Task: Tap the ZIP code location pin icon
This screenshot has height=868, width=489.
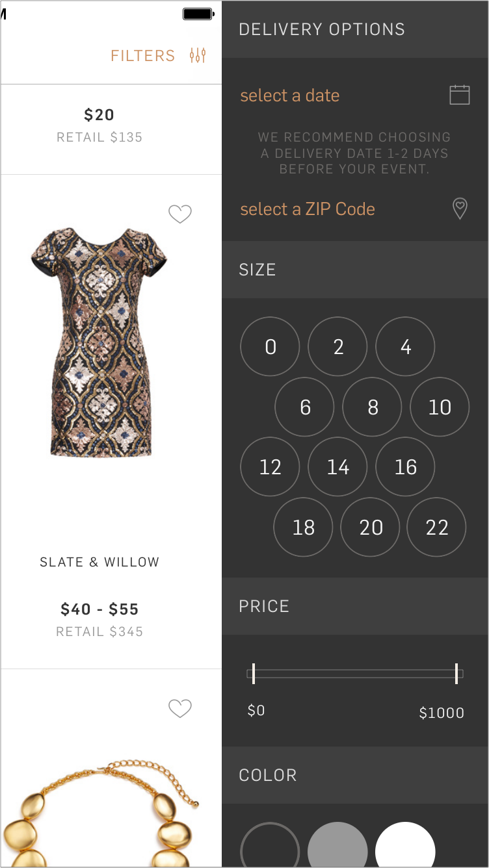Action: point(460,209)
